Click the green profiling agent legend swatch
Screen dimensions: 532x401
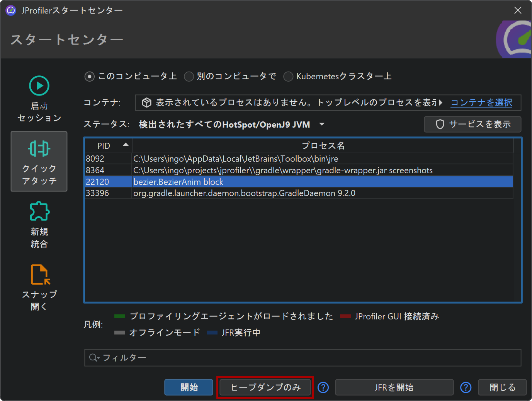(120, 316)
